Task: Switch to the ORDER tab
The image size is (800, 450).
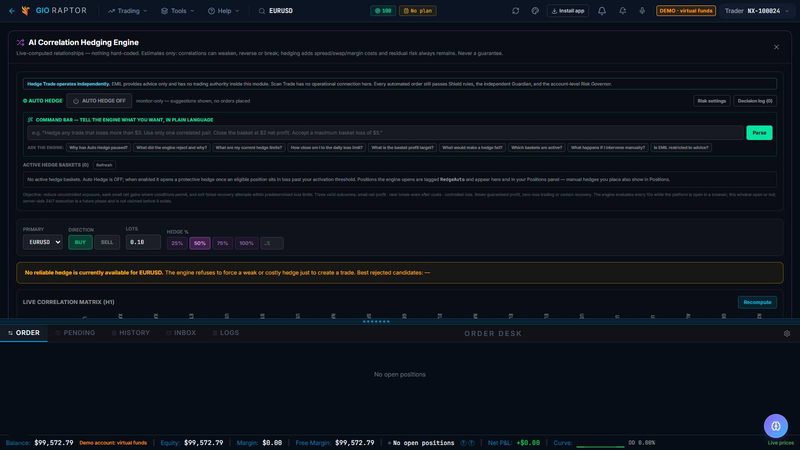Action: (x=24, y=333)
